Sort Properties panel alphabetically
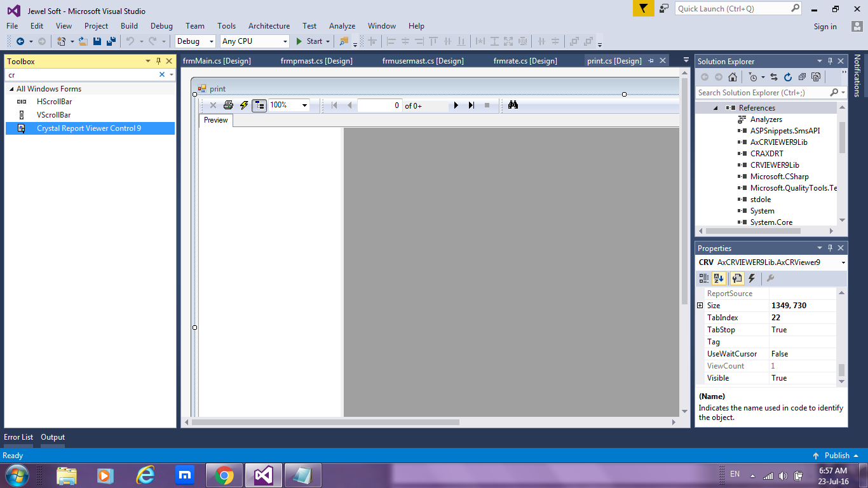 (719, 278)
